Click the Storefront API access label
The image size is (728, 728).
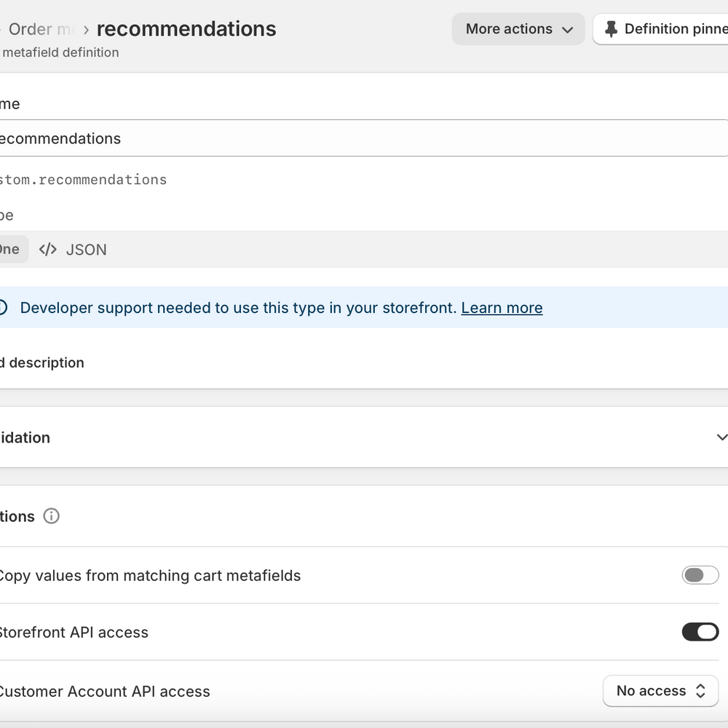(74, 633)
